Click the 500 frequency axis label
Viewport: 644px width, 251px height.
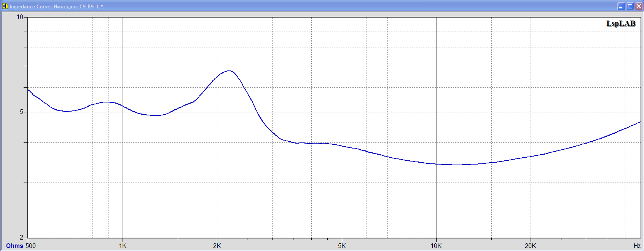(30, 246)
